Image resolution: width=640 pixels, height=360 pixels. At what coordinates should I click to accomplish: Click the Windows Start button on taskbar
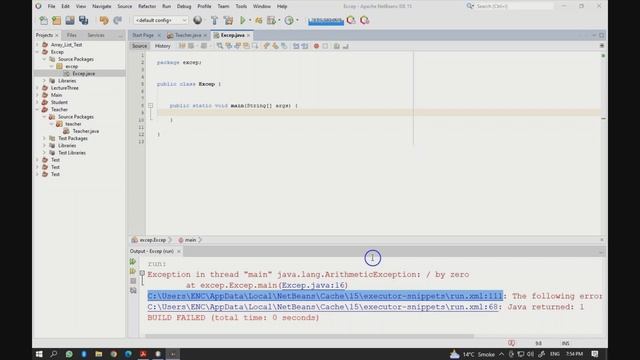(x=39, y=354)
